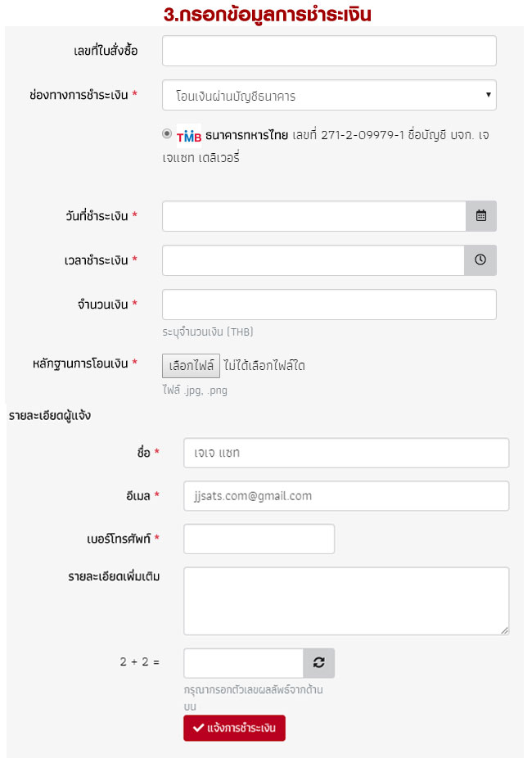Click the checkmark icon on submit button
Screen dimensions: 532x758
(197, 728)
